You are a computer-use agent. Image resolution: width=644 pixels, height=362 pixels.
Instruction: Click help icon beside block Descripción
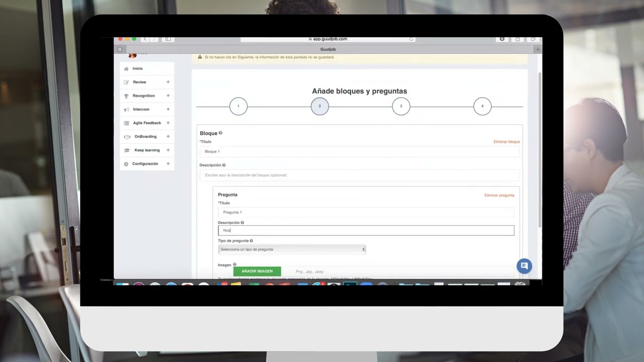pyautogui.click(x=224, y=165)
